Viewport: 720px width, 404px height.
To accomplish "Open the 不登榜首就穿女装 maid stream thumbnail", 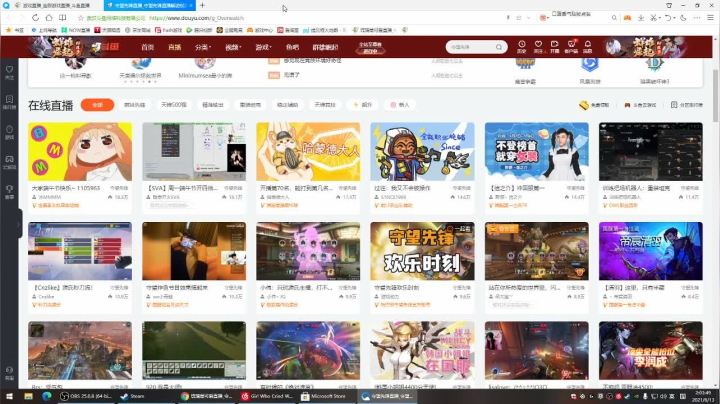I will (536, 152).
